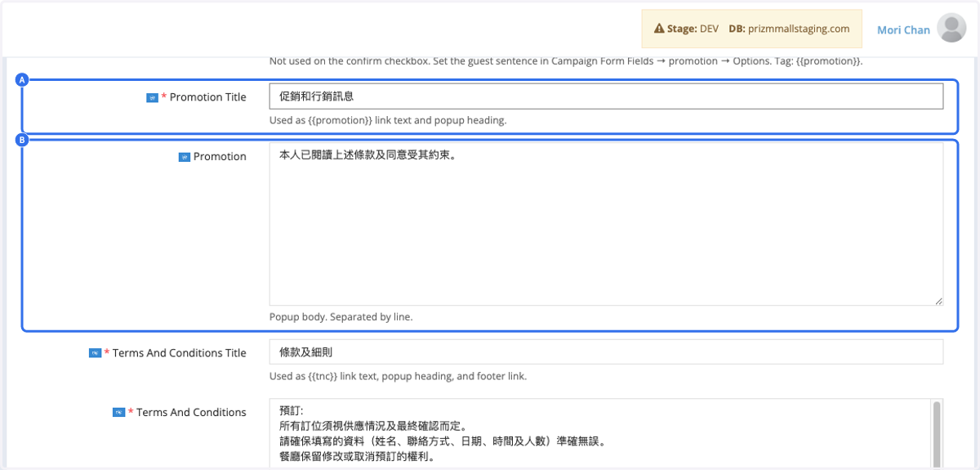Click the 'Stage: DEV' banner text

coord(693,29)
